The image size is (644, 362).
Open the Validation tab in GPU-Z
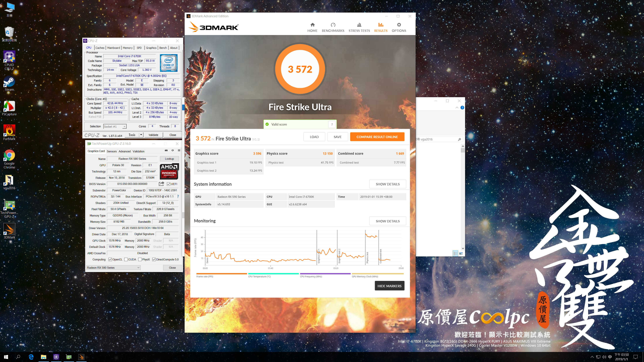(139, 151)
